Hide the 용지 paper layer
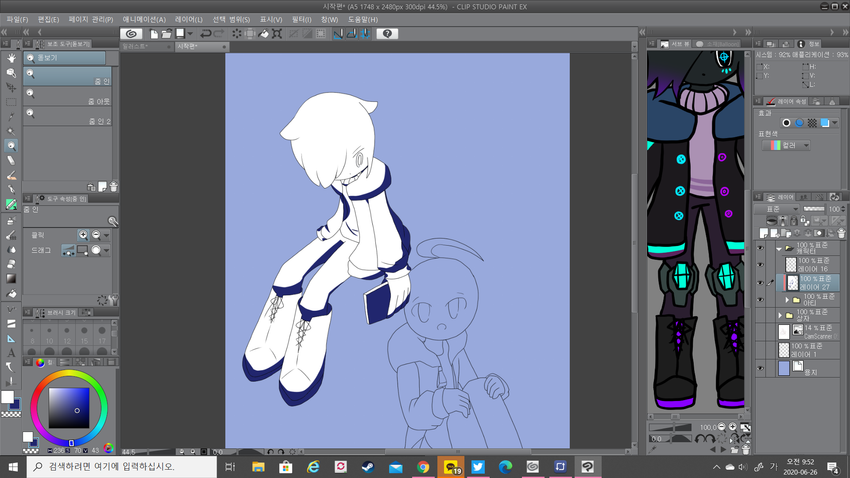 [x=760, y=369]
